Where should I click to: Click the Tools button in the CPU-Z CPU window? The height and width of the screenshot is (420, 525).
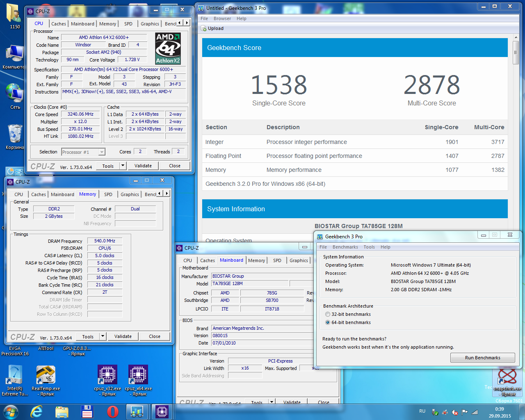point(108,166)
